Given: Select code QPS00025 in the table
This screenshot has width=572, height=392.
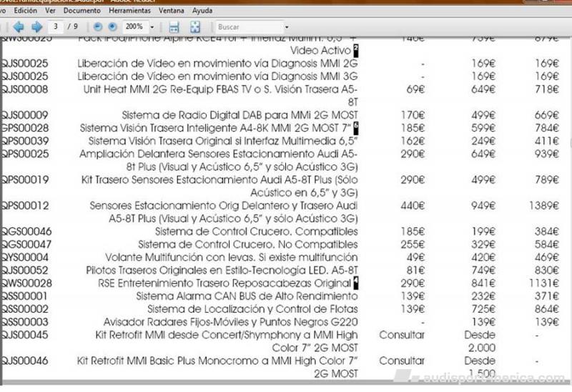Looking at the screenshot, I should [25, 154].
